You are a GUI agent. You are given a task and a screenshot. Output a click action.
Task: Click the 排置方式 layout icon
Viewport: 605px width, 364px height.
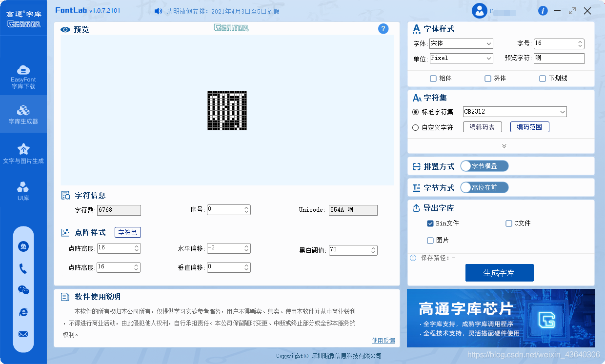[x=417, y=166]
